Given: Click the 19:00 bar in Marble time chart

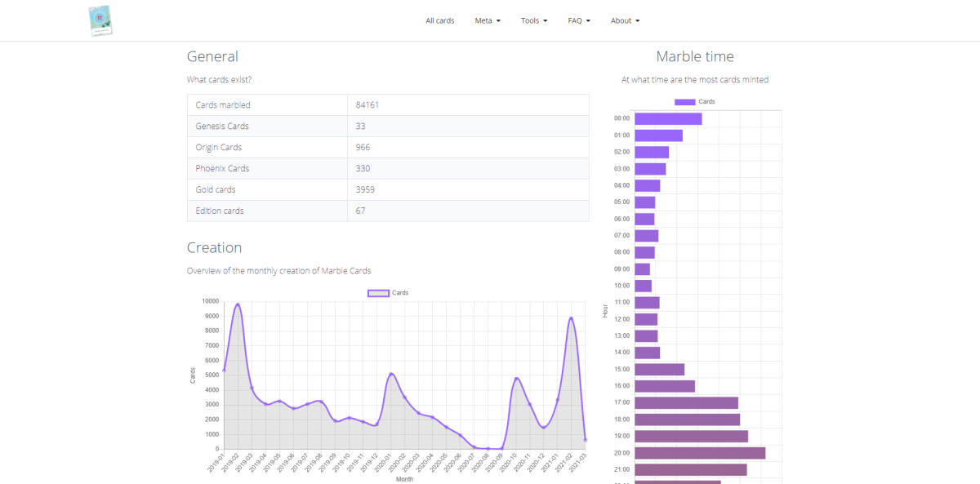Looking at the screenshot, I should point(691,436).
